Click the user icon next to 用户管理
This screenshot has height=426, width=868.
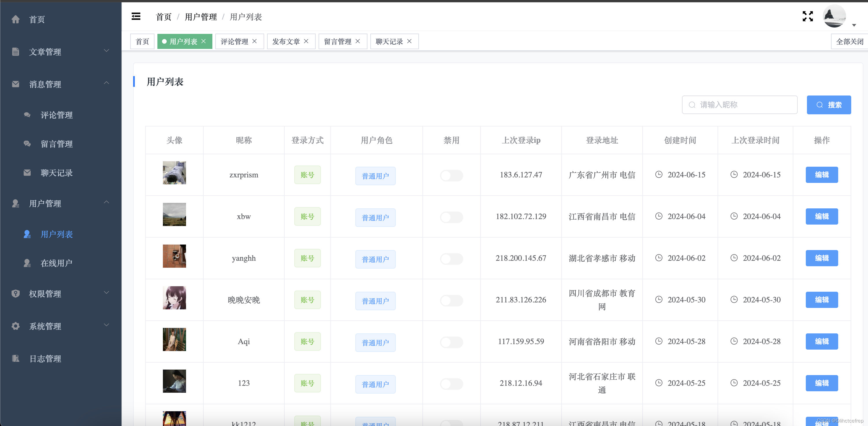click(x=16, y=203)
